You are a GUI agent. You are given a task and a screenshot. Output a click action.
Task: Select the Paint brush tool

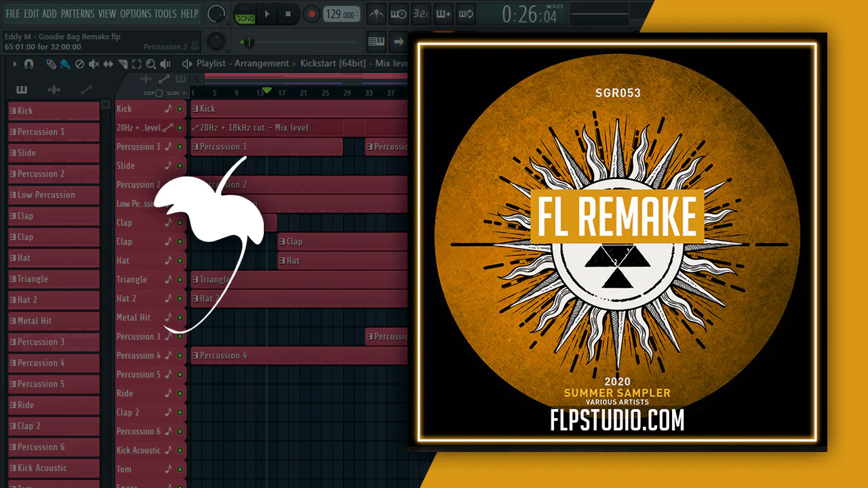click(x=65, y=64)
